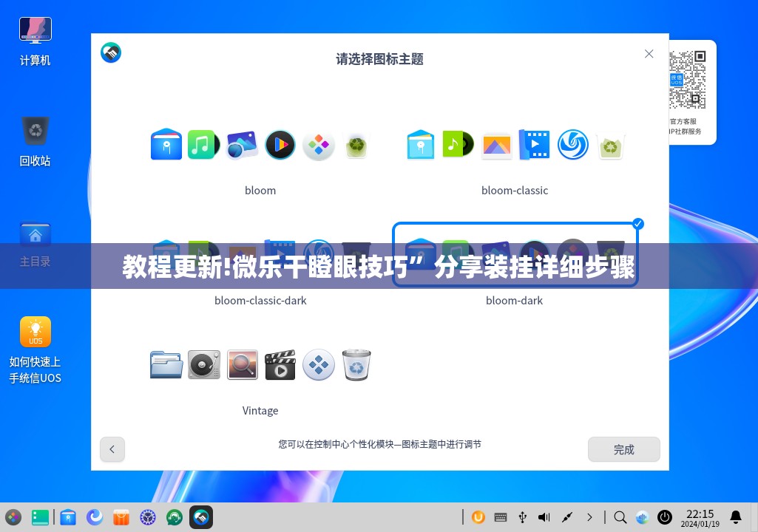Click the bloom green music icon
The image size is (758, 532).
pyautogui.click(x=203, y=144)
